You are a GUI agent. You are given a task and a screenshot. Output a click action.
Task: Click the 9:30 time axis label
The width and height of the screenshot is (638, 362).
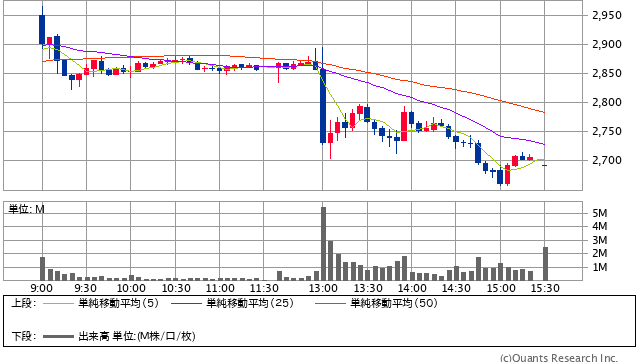click(x=85, y=288)
